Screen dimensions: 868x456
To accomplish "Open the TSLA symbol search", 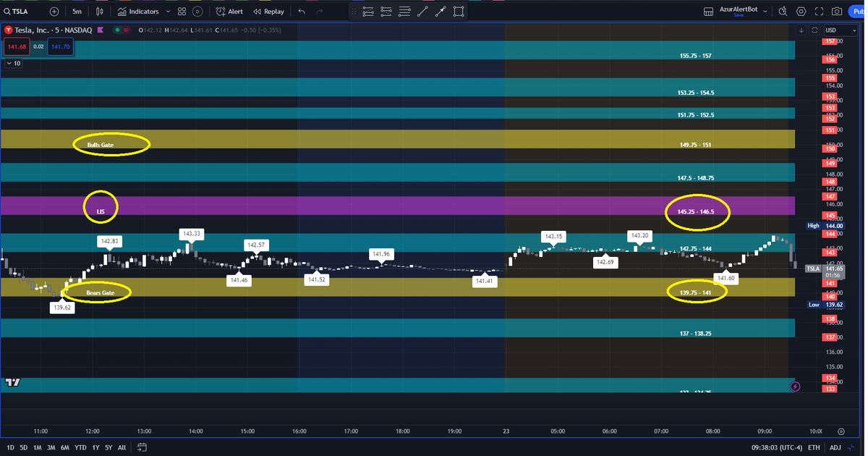I will (x=16, y=12).
